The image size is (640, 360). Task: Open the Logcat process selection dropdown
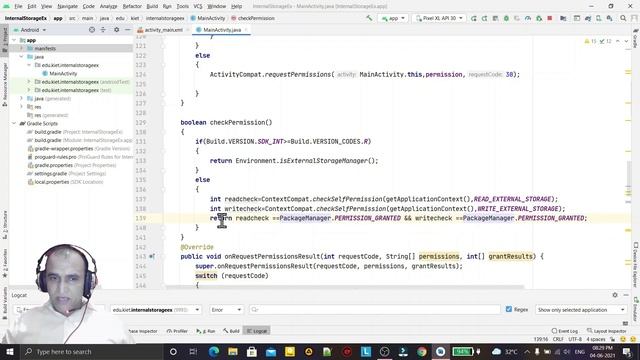pos(156,310)
